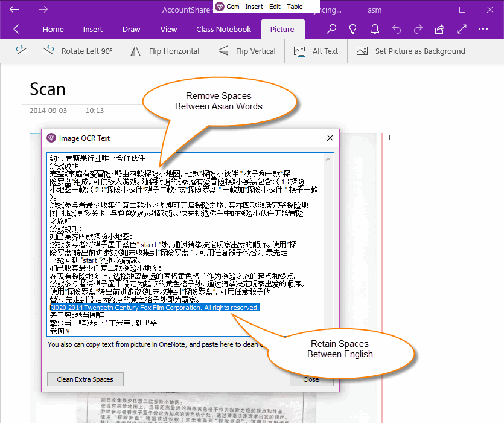
Task: Click the forward arrow in title bar
Action: click(43, 10)
